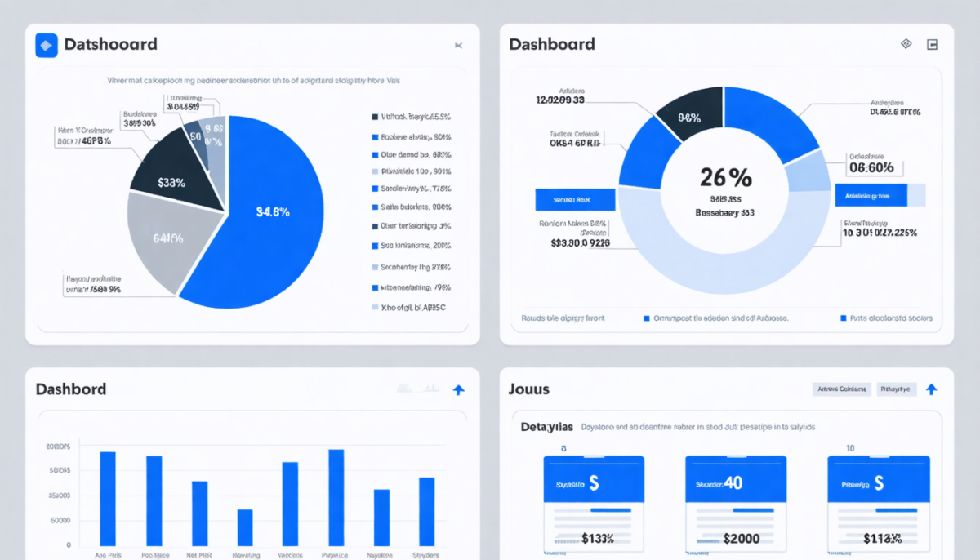
Task: Click the 40 figure in the middle blue card
Action: pyautogui.click(x=733, y=482)
